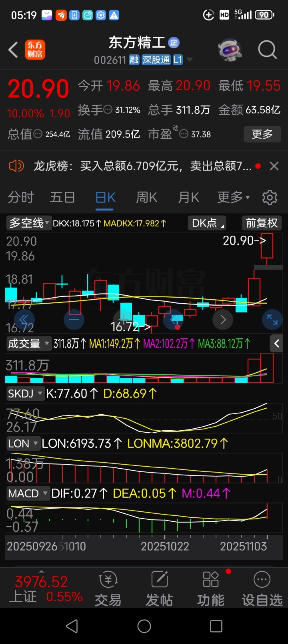Pan chart back with double-left arrow
Viewport: 288px width, 644px height.
[x=24, y=319]
